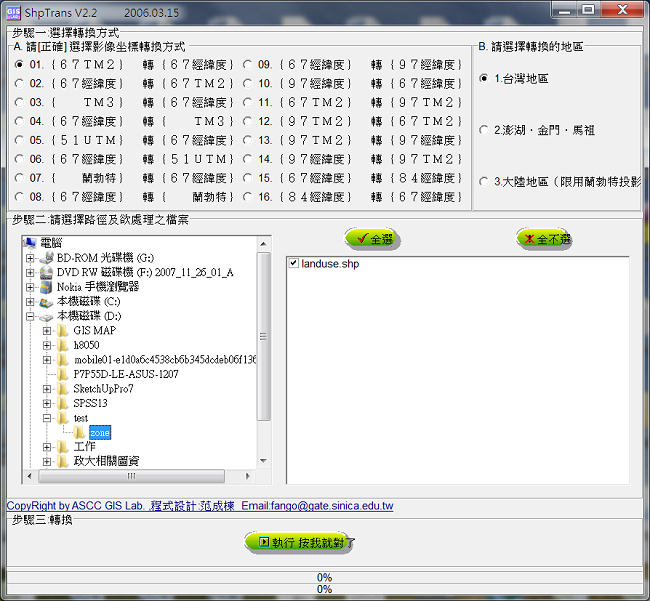Click the mobile01 folder icon
Screen dimensions: 650x601
click(63, 359)
